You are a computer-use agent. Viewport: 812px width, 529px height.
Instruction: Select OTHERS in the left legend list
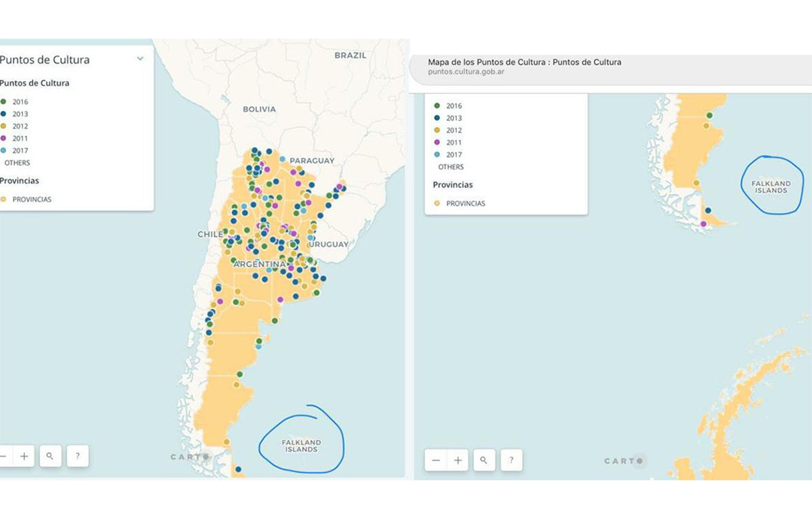point(17,163)
